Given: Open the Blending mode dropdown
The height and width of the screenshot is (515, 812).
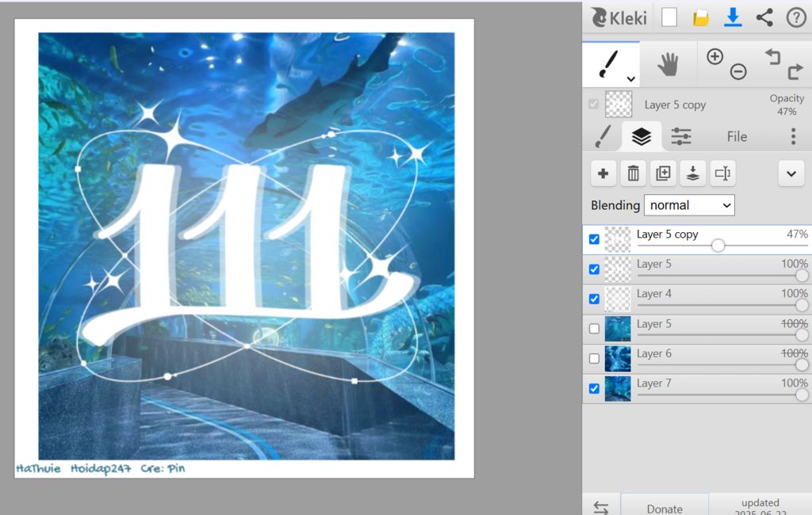Looking at the screenshot, I should coord(689,205).
